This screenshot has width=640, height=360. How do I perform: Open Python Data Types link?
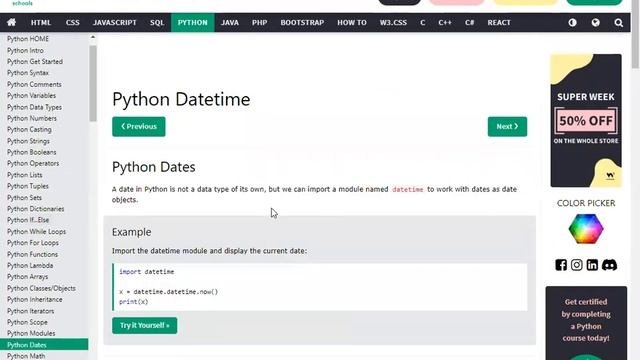coord(34,107)
